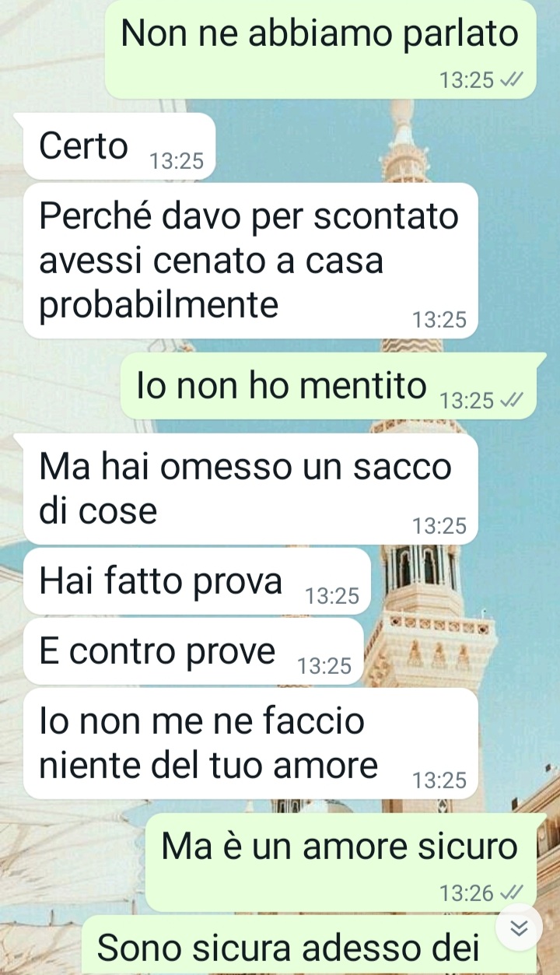The width and height of the screenshot is (560, 975).
Task: Select "Io non me ne faccio niente" message
Action: coord(250,743)
